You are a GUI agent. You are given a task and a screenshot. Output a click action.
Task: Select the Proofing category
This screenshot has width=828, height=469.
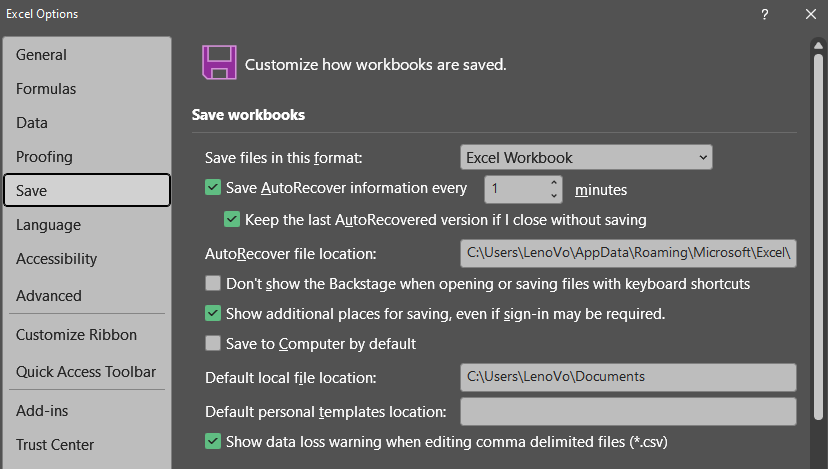(44, 157)
